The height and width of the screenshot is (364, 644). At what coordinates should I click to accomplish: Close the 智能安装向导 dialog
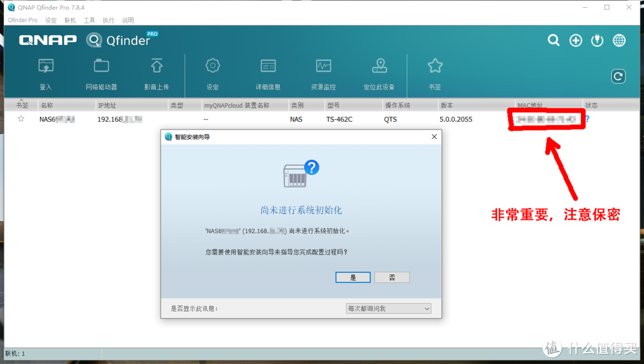[434, 137]
